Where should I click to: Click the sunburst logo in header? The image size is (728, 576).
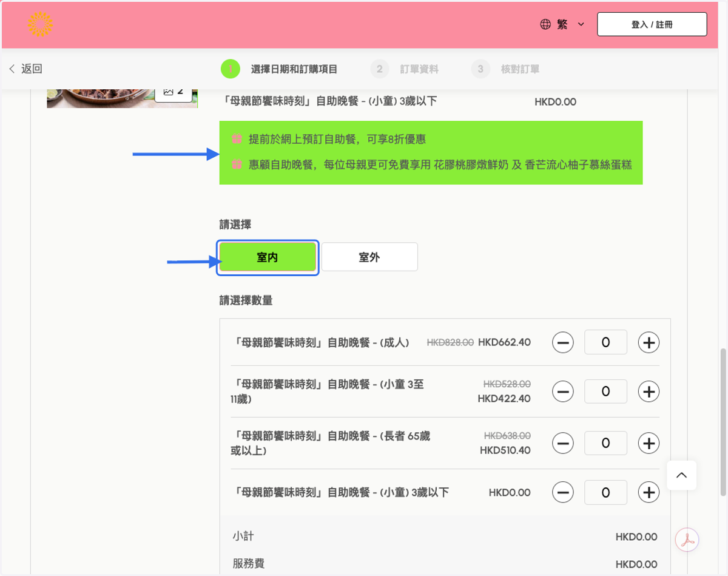pyautogui.click(x=40, y=24)
